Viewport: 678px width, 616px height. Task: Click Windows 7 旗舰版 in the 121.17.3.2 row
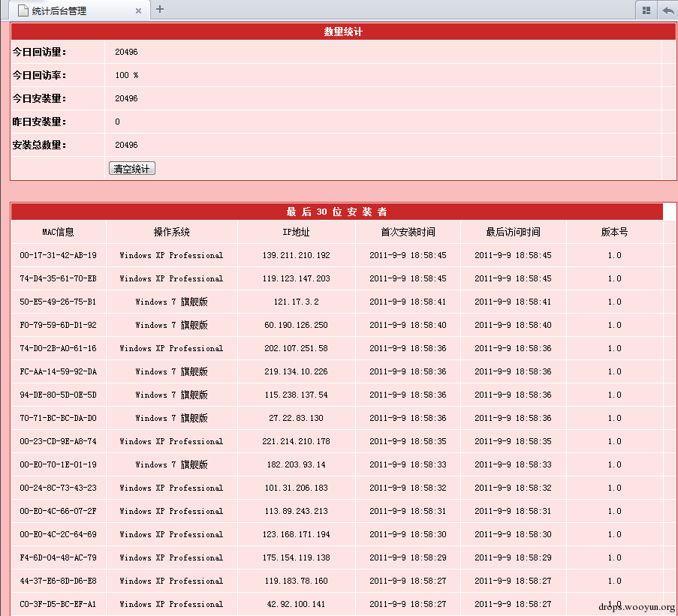pyautogui.click(x=172, y=302)
